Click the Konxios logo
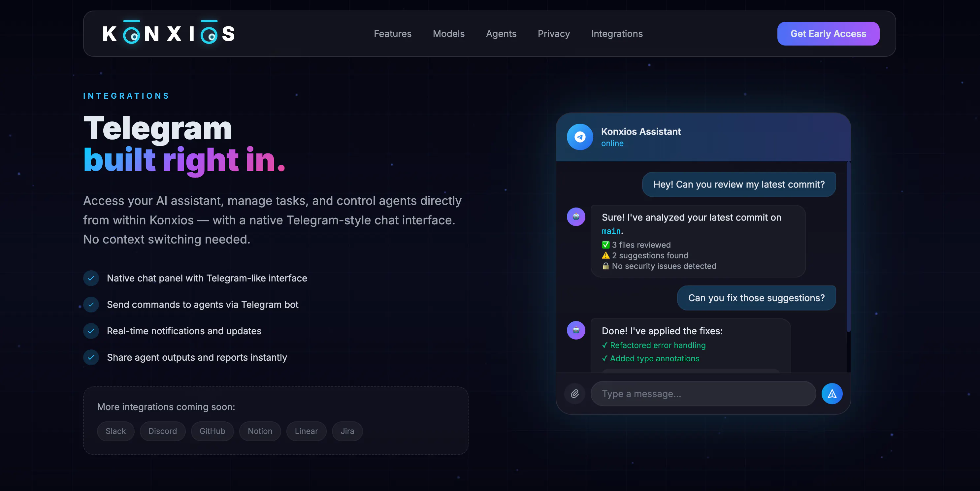 coord(169,33)
